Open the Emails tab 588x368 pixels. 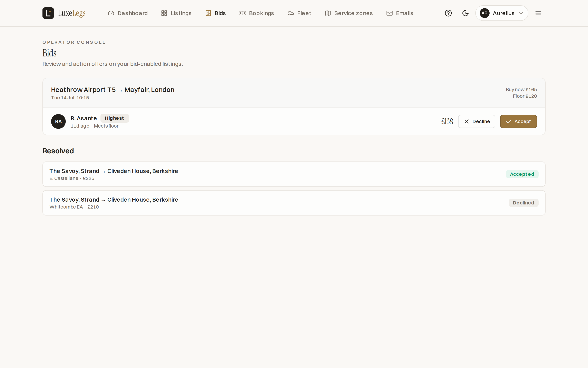(400, 13)
